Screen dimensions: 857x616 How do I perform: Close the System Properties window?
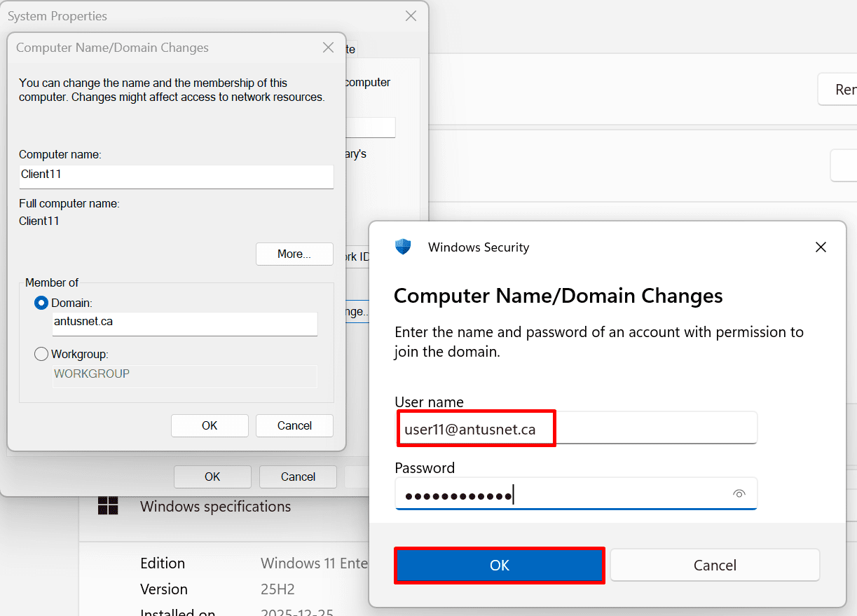pyautogui.click(x=411, y=15)
